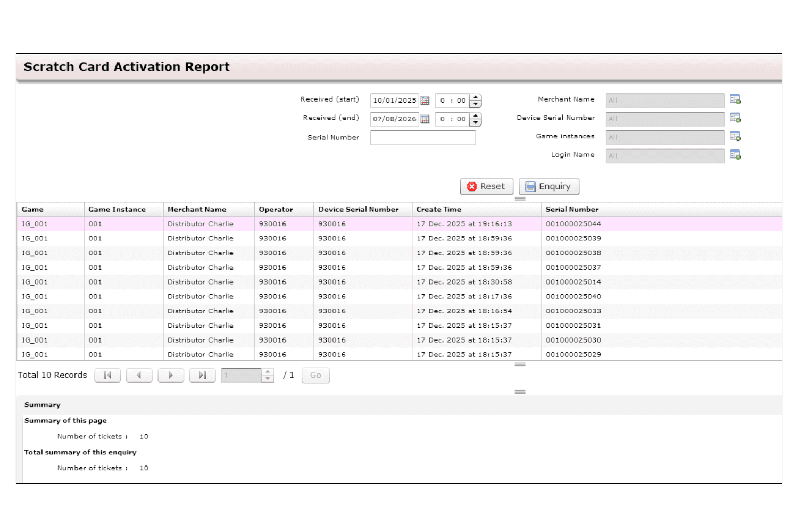The width and height of the screenshot is (798, 532).
Task: Edit the Received (start) date field
Action: coord(394,101)
